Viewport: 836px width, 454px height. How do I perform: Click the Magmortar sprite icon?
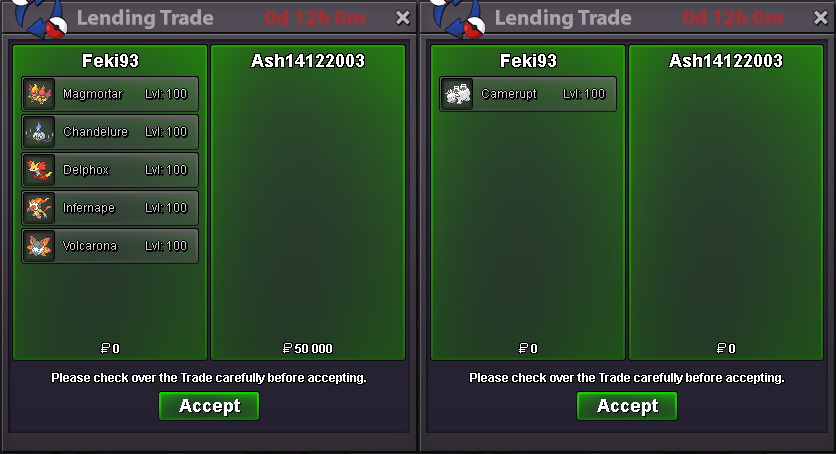[39, 94]
